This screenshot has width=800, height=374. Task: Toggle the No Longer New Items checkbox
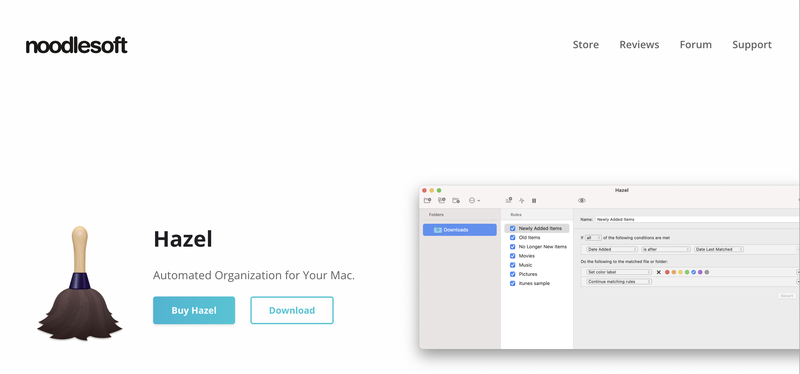point(513,247)
